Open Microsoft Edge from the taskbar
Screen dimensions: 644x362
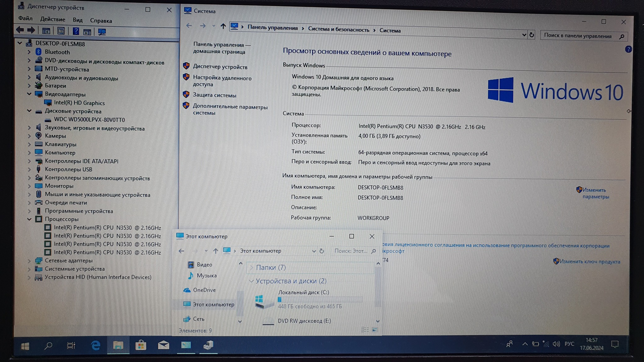[96, 345]
